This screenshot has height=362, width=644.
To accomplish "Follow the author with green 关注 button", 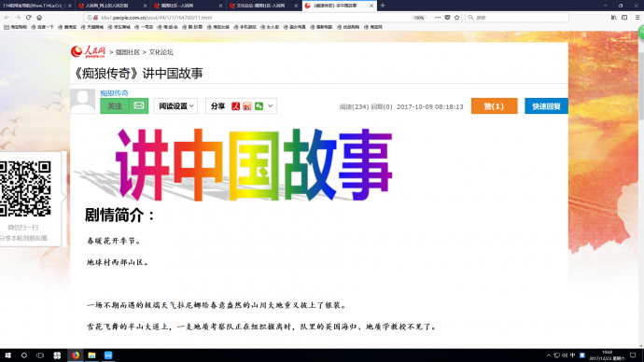I will 115,105.
